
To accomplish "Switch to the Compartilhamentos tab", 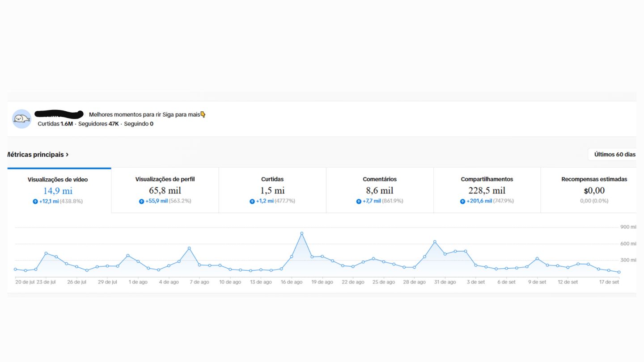I will [487, 190].
